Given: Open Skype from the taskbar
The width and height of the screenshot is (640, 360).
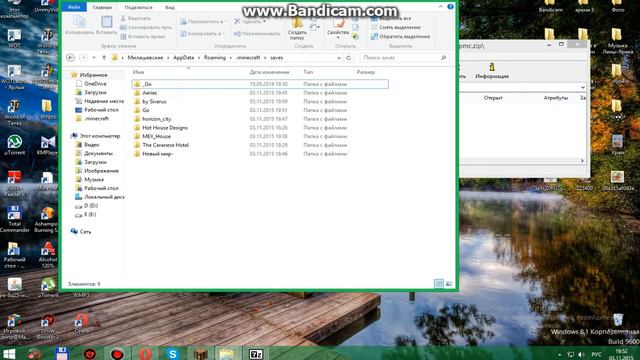Looking at the screenshot, I should coord(173,354).
